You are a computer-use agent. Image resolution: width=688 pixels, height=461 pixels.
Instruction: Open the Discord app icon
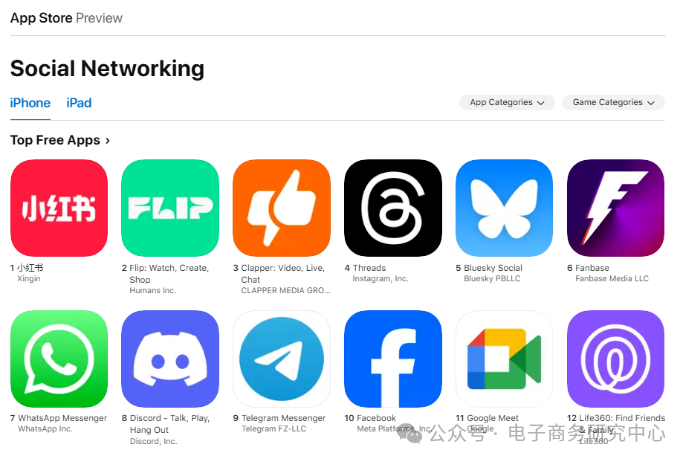click(170, 359)
